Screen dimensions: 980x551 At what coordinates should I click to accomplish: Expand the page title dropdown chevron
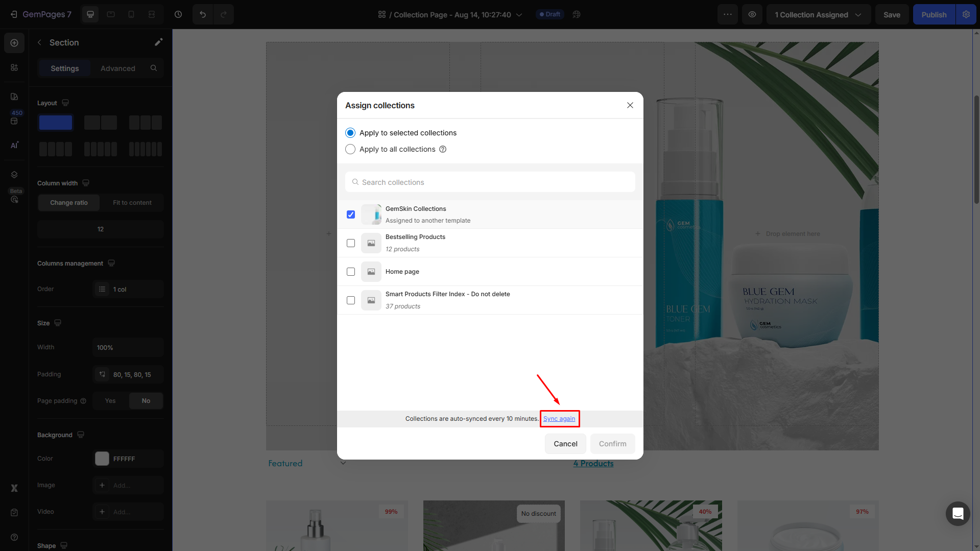pyautogui.click(x=519, y=15)
